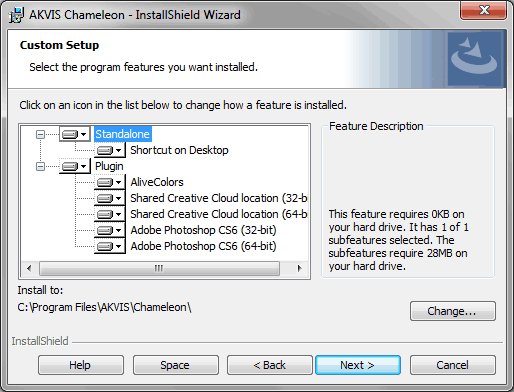
Task: Select the Standalone feature label
Action: coord(123,134)
